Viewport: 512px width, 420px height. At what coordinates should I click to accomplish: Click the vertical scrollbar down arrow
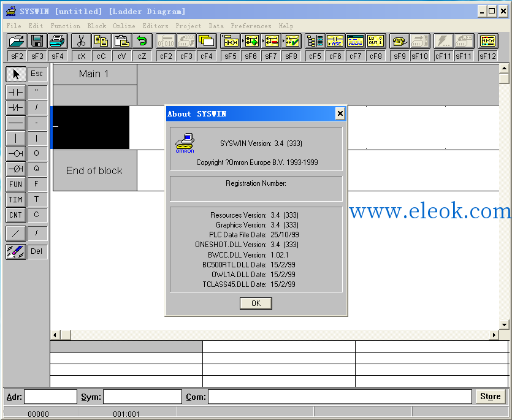click(x=504, y=324)
